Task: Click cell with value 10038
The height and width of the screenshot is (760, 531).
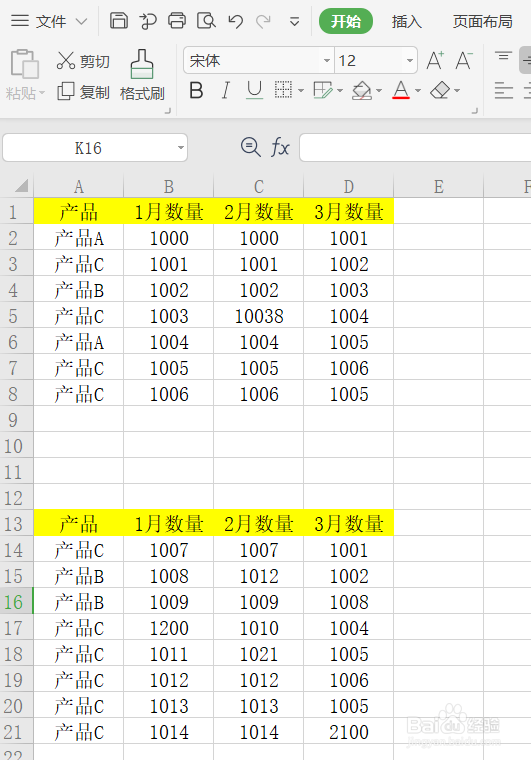Action: click(259, 317)
